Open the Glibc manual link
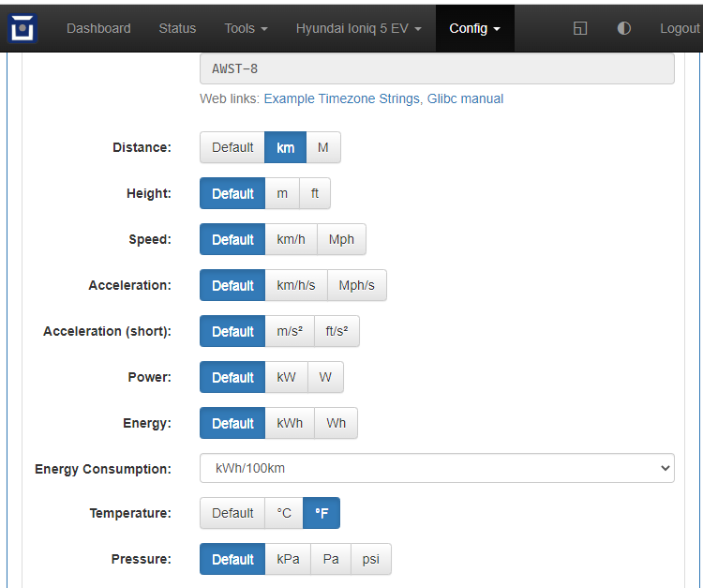703x588 pixels. (x=465, y=98)
